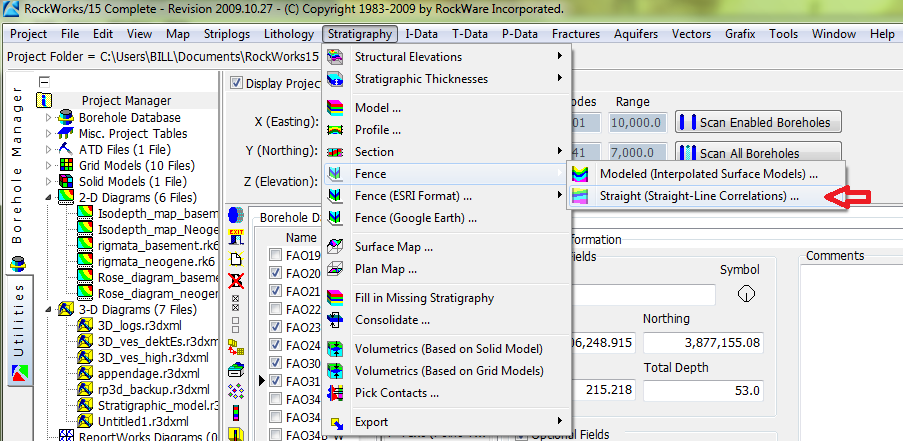Uncheck the FAO24 borehole checkbox
The image size is (903, 441).
[x=276, y=345]
